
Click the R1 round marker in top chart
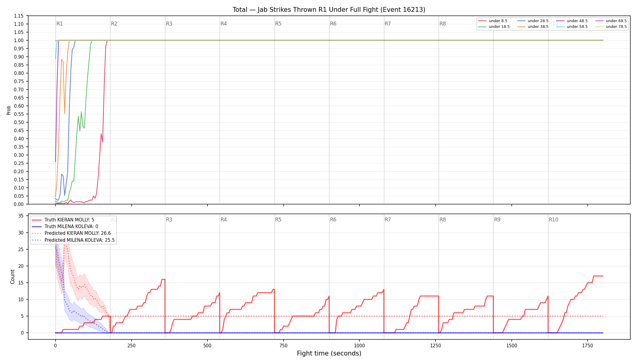pyautogui.click(x=59, y=24)
